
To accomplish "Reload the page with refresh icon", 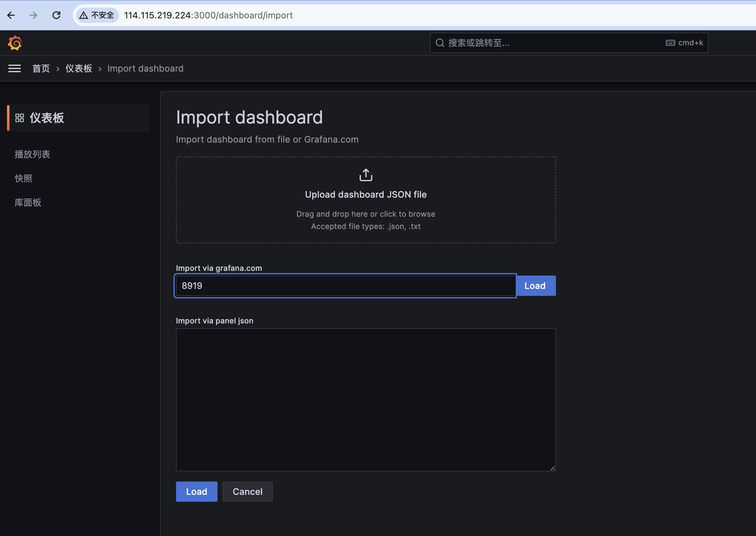I will tap(56, 15).
